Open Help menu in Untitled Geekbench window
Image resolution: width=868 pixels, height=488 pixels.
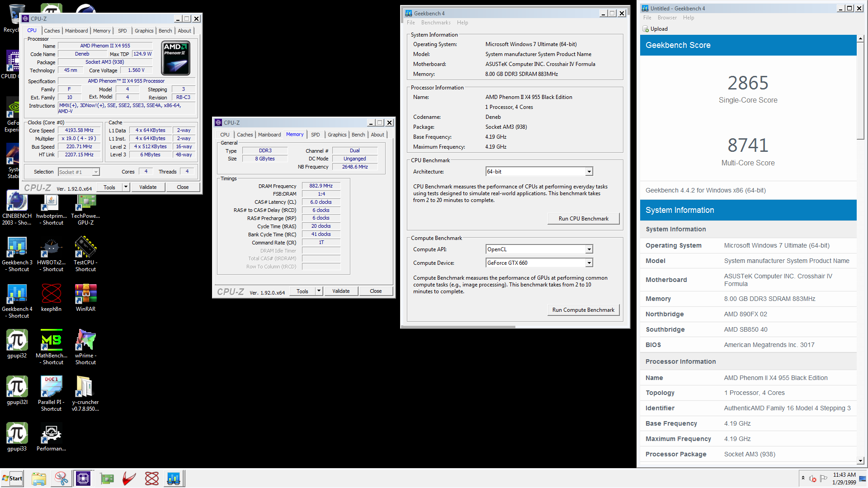(688, 18)
